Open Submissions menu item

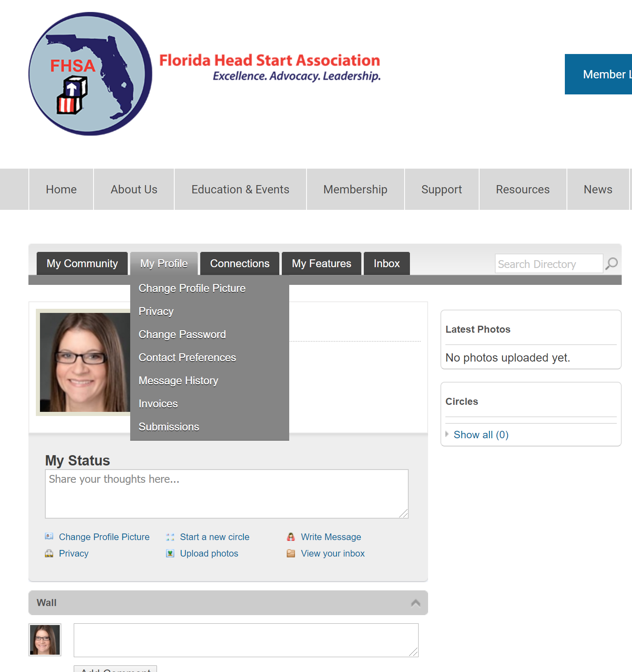[x=209, y=427]
